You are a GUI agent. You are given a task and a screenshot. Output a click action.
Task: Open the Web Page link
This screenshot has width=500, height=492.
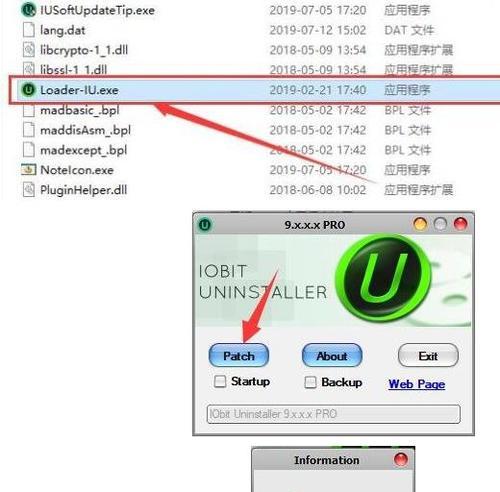pos(417,384)
